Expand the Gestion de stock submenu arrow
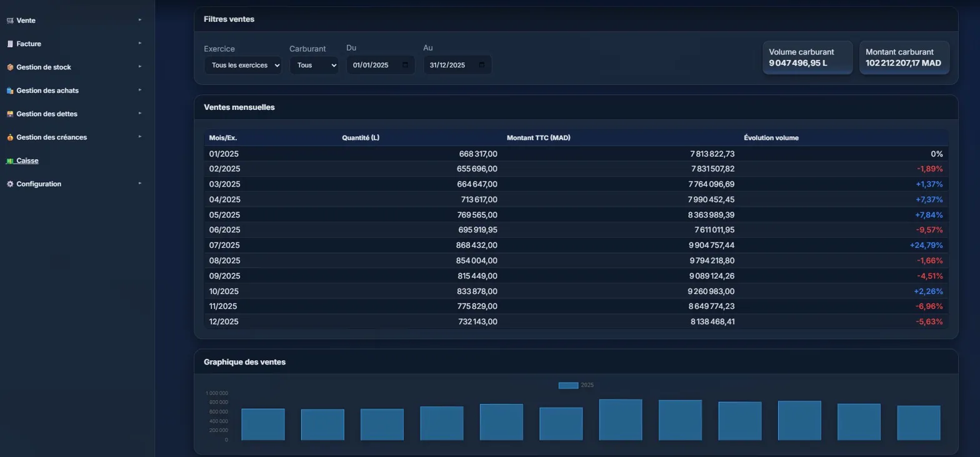The height and width of the screenshot is (457, 980). (140, 67)
